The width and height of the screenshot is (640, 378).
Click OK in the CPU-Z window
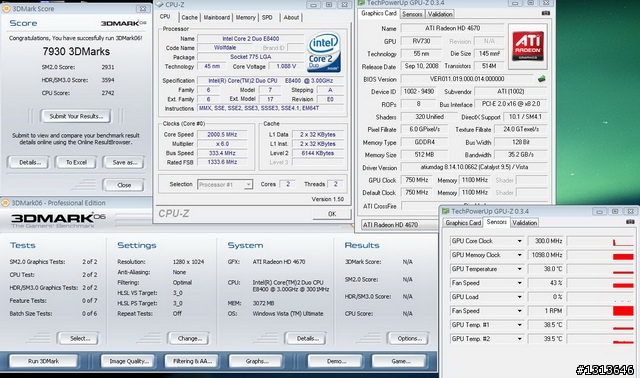pos(332,214)
